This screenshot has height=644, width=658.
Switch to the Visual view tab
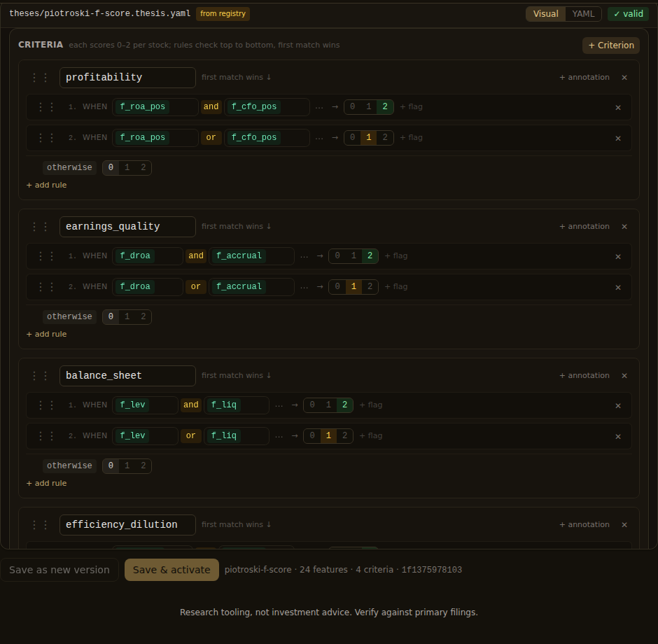545,14
